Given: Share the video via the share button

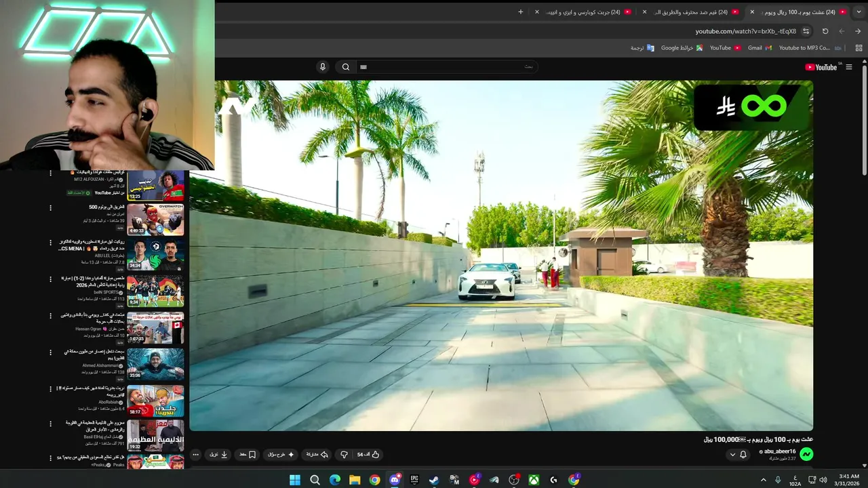Looking at the screenshot, I should tap(317, 454).
